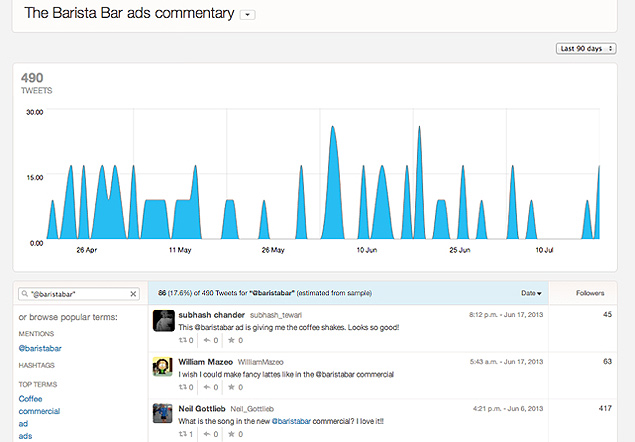Image resolution: width=635 pixels, height=442 pixels.
Task: Open William Mazeo profile name
Action: (205, 362)
